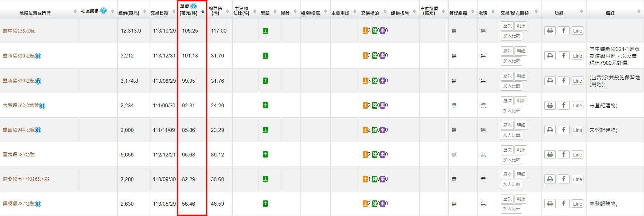This screenshot has width=644, height=216.
Task: Open the 鹽中段158地號 address link
Action: [19, 31]
